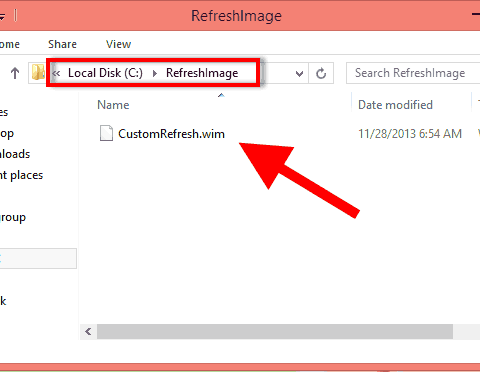480x372 pixels.
Task: Click the horizontal scrollbar thumb
Action: coord(275,332)
